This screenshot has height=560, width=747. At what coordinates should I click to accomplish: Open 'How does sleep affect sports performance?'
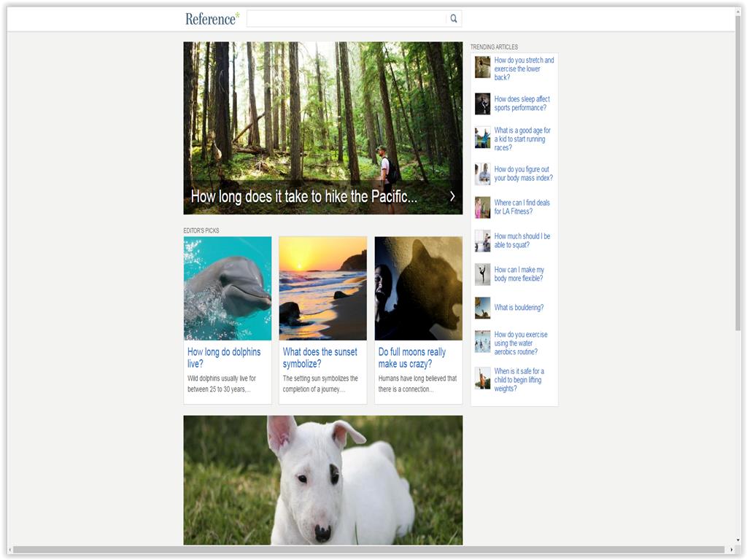coord(522,104)
